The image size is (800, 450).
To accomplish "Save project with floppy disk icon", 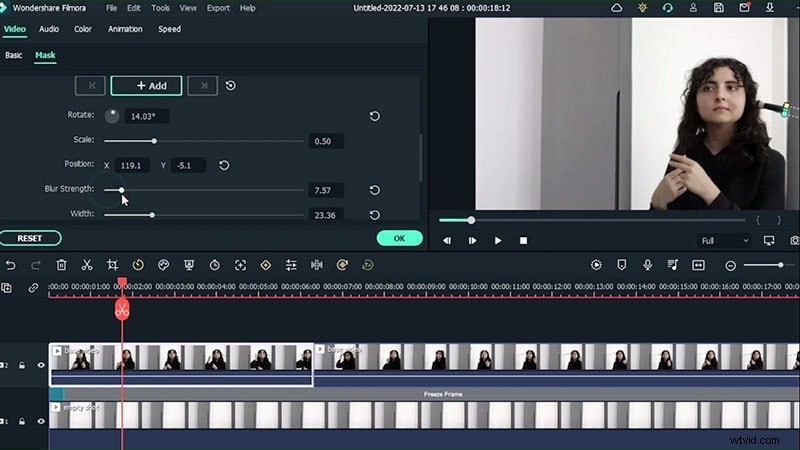I will (x=718, y=8).
